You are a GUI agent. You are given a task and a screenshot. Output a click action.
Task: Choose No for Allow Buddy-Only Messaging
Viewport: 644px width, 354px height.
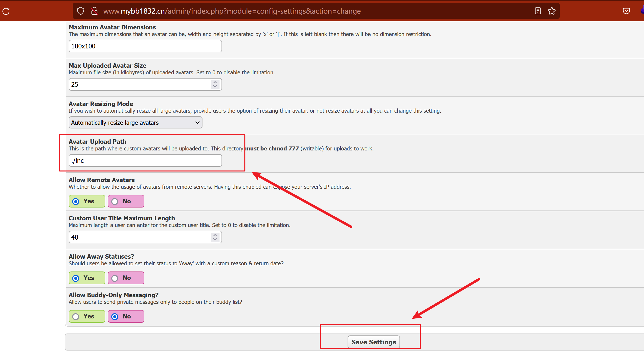coord(115,316)
